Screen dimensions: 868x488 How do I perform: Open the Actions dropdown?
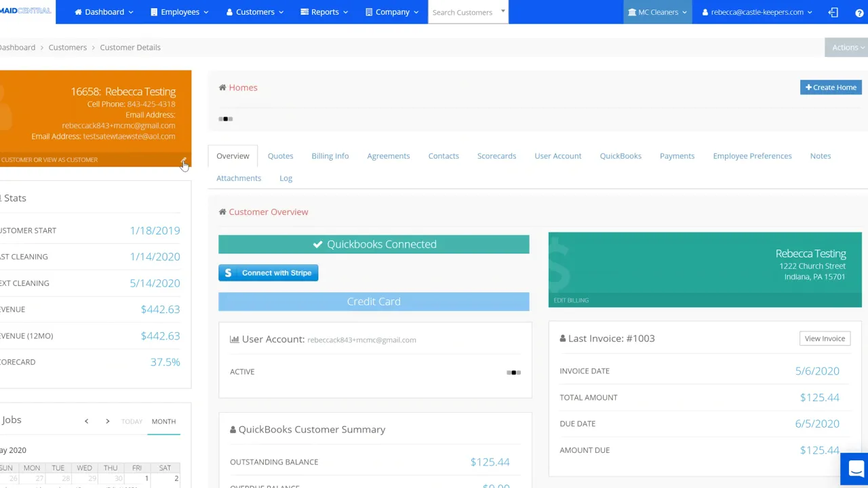[x=847, y=47]
